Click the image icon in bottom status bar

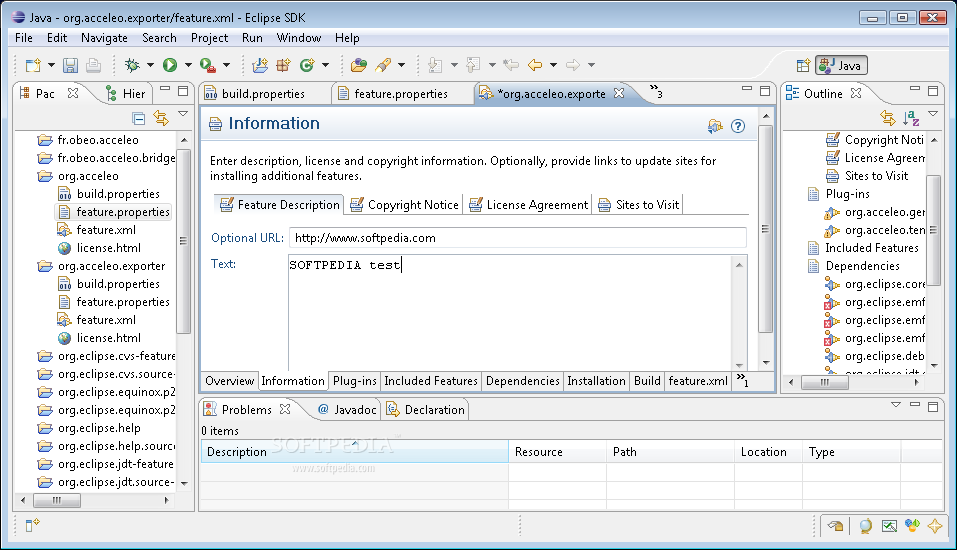pyautogui.click(x=889, y=526)
